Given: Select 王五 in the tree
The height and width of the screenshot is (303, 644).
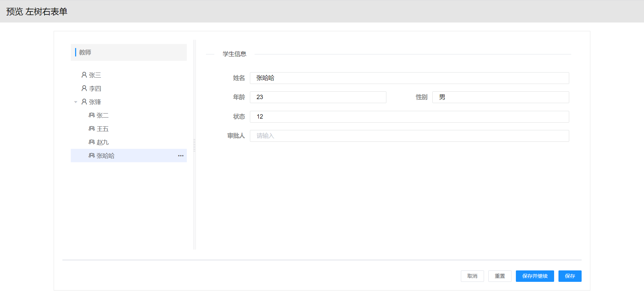Looking at the screenshot, I should (x=103, y=129).
